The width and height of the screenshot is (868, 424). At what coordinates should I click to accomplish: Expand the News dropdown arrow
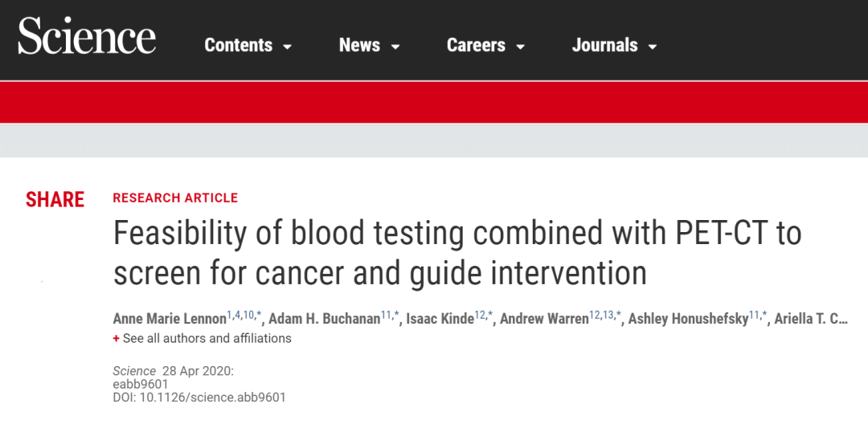coord(395,47)
